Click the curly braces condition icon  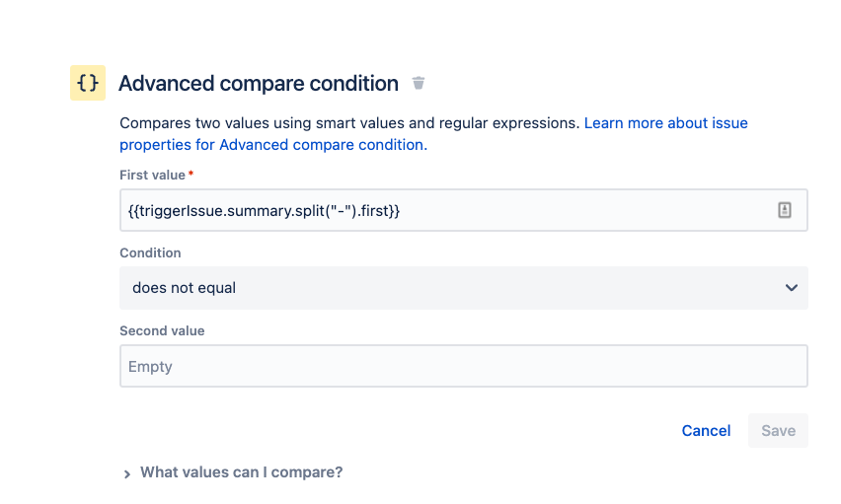(x=87, y=84)
